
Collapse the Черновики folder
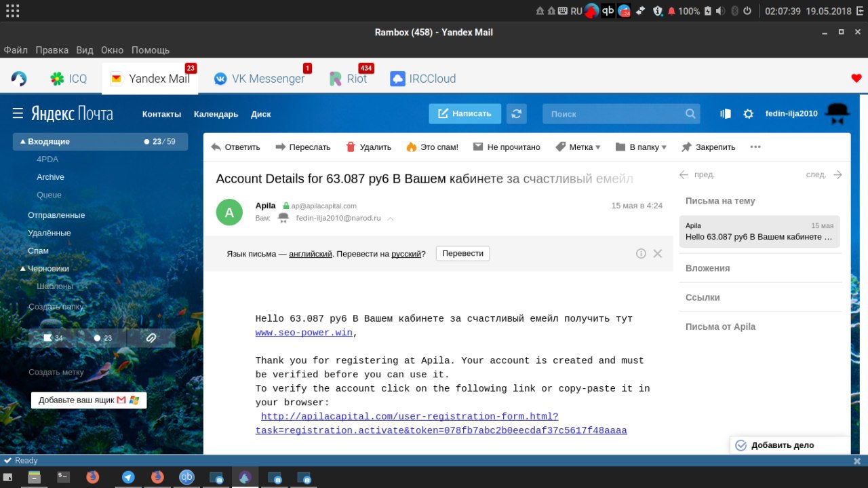(x=23, y=269)
